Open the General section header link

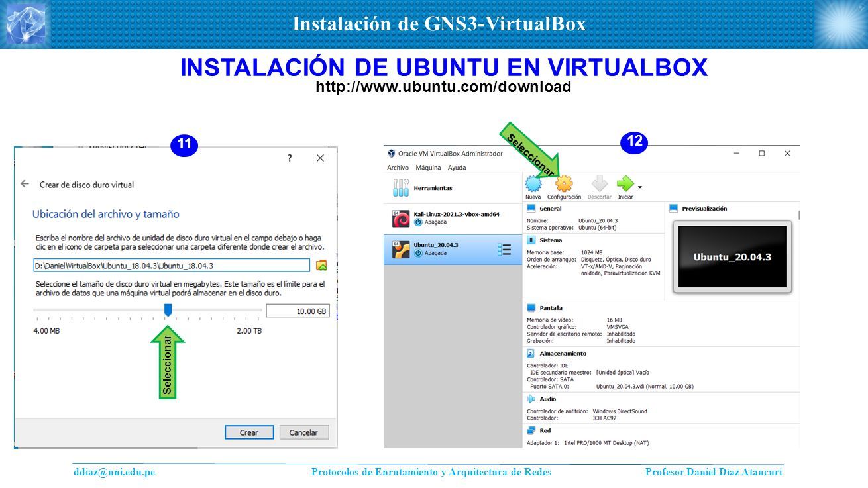tap(550, 209)
